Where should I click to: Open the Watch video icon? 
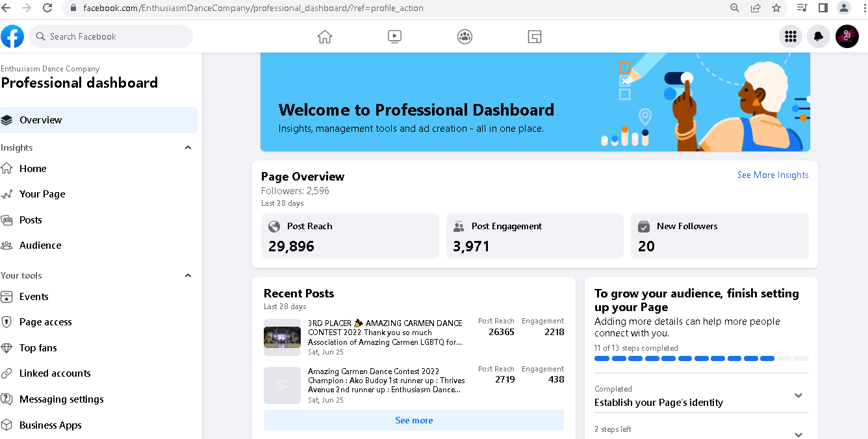click(x=394, y=36)
